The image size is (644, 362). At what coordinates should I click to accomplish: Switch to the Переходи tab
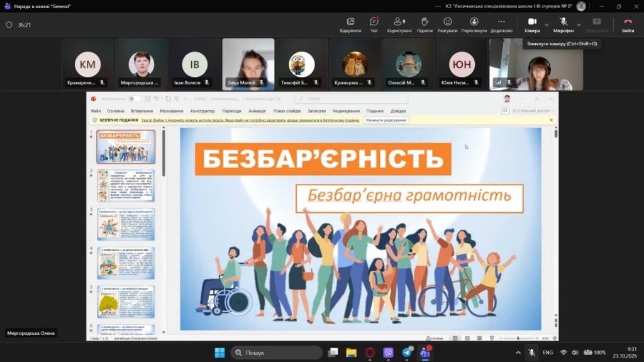click(x=231, y=111)
